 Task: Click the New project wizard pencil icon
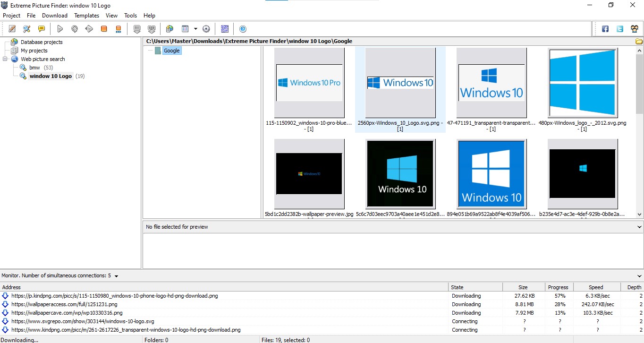click(12, 29)
